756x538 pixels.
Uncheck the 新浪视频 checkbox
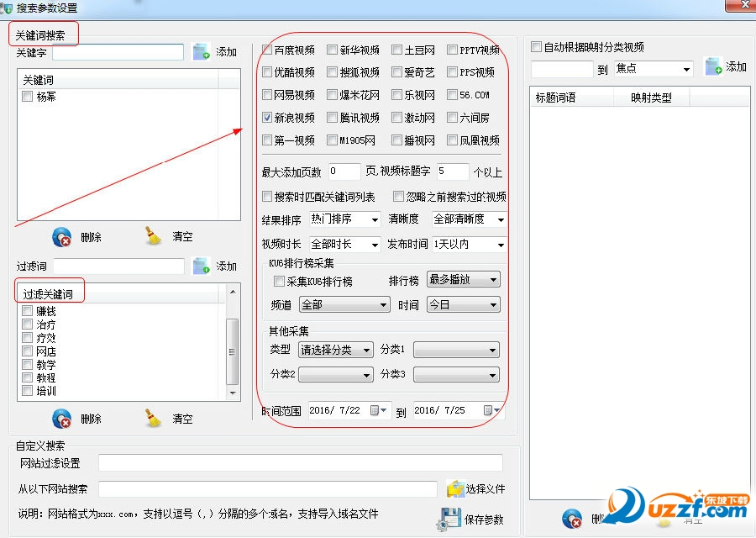[267, 117]
